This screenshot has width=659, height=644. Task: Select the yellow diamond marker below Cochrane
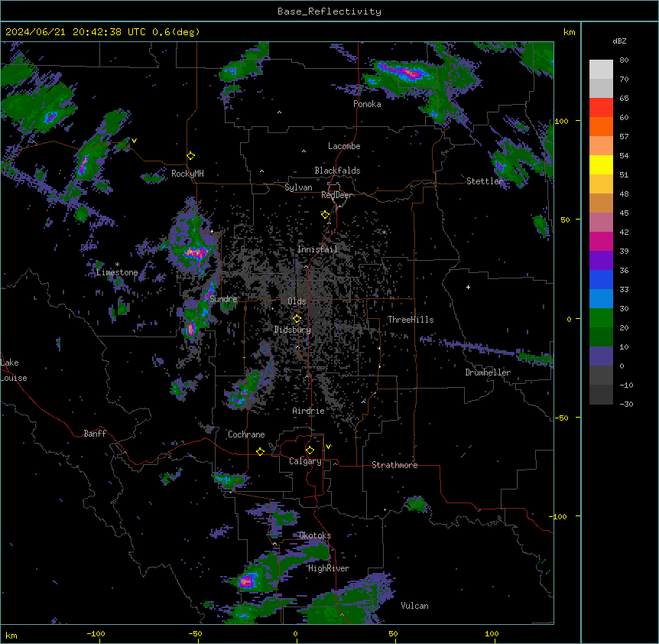(x=260, y=451)
